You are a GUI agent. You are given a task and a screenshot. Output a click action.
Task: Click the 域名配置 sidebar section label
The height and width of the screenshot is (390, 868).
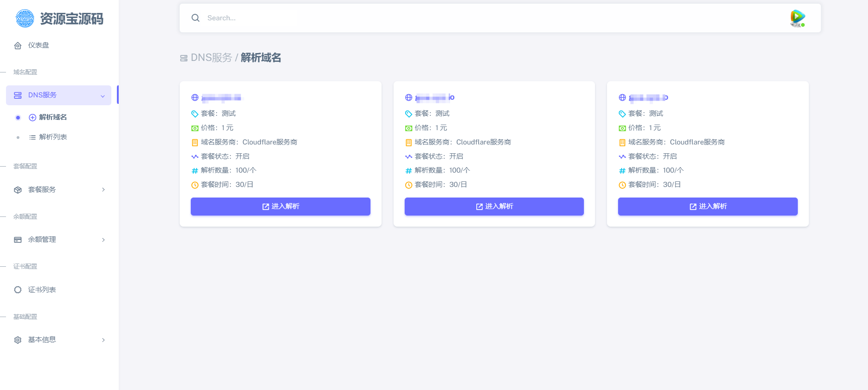coord(25,72)
